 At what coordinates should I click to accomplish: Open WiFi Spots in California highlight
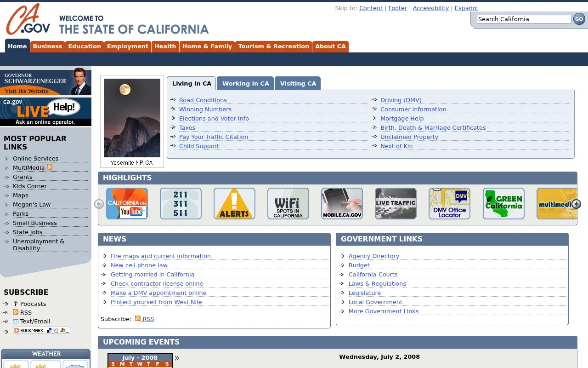click(x=288, y=203)
